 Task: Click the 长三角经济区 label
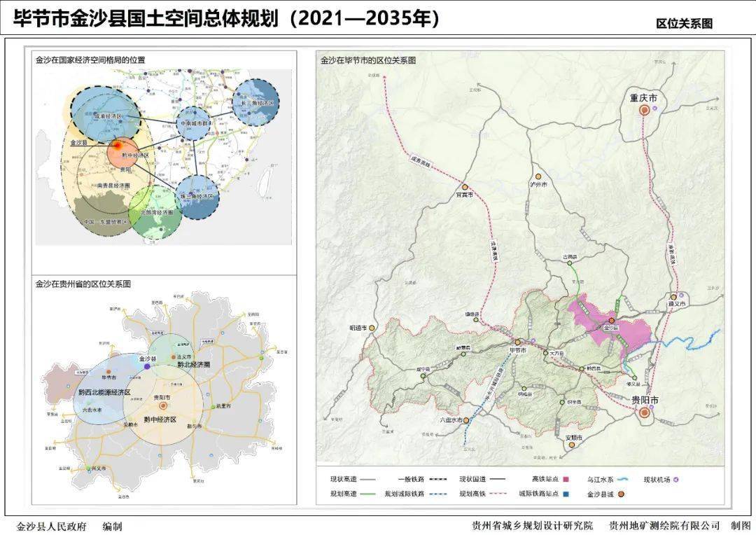pos(257,103)
